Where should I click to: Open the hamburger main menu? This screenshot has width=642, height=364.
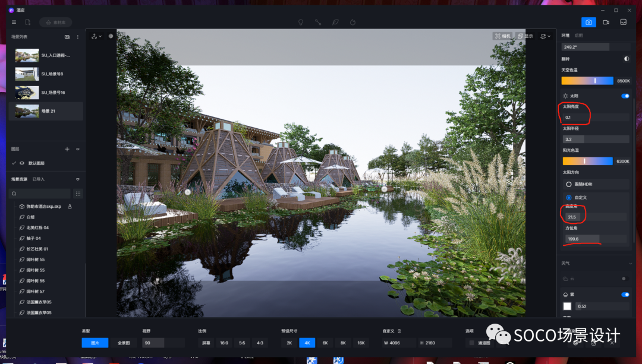point(14,22)
